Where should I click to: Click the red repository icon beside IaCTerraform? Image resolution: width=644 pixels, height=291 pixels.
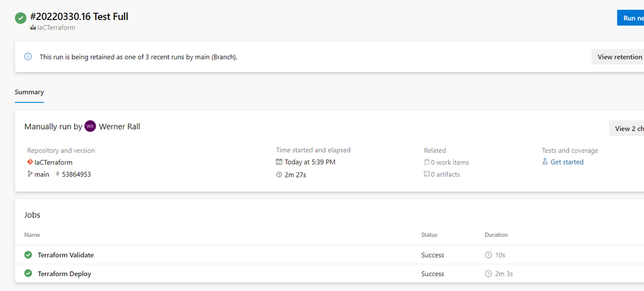pyautogui.click(x=30, y=162)
